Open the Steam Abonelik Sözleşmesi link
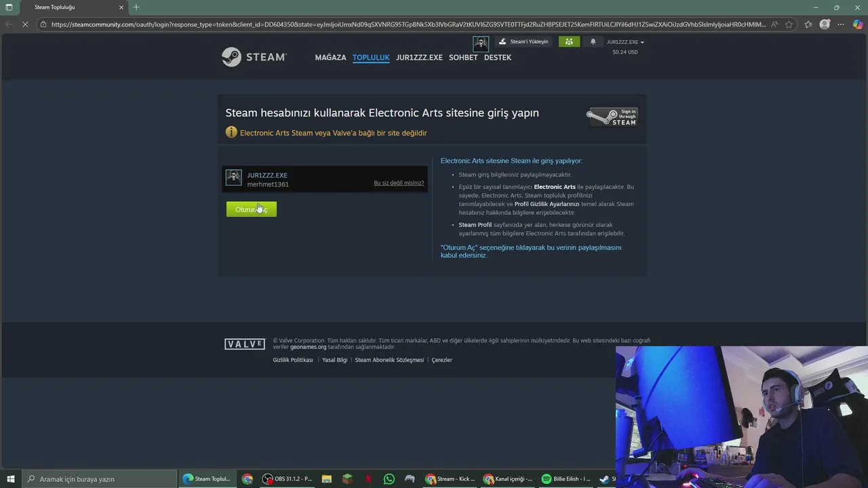This screenshot has width=868, height=488. tap(389, 360)
